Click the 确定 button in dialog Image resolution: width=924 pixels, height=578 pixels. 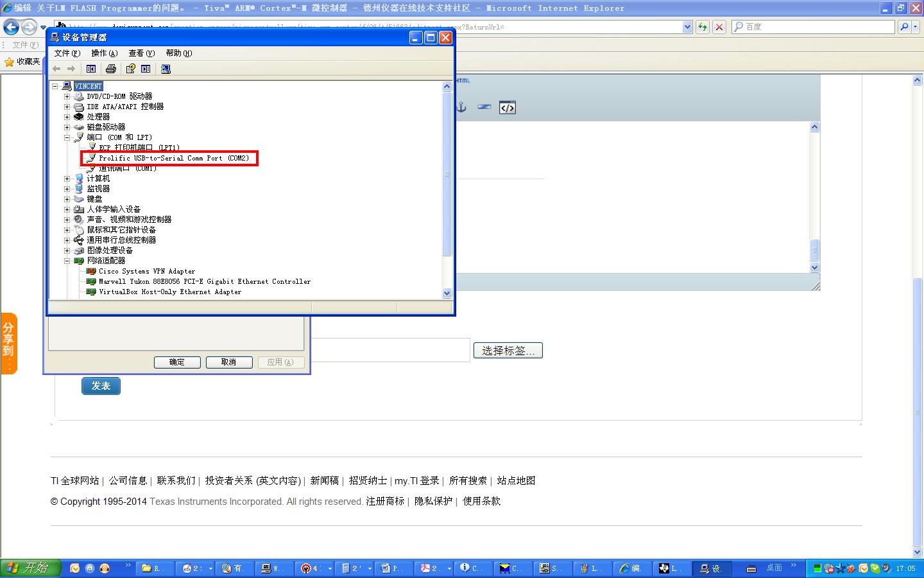(x=177, y=362)
